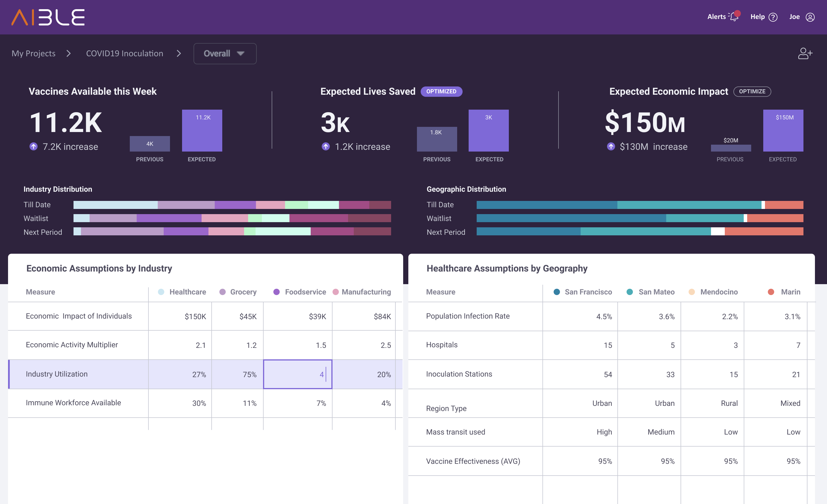Click the Immune Workforce Available row label
The width and height of the screenshot is (827, 504).
click(74, 403)
